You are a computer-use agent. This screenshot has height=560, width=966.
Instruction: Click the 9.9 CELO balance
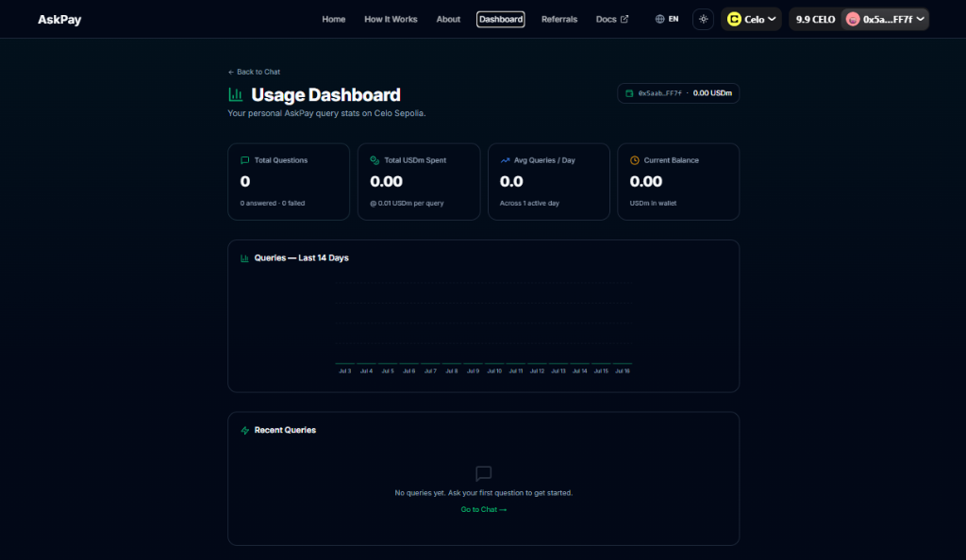(815, 19)
